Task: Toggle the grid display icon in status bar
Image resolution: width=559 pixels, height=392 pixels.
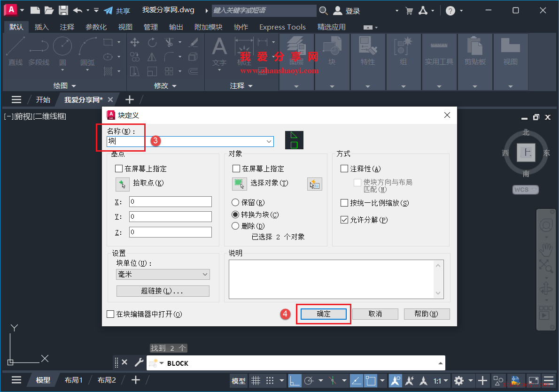Action: point(256,381)
